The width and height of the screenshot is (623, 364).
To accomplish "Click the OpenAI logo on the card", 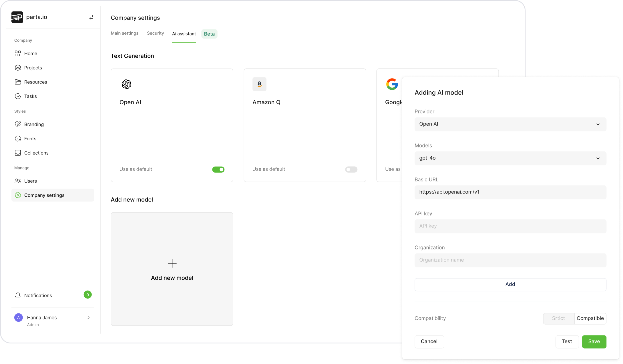I will (126, 84).
